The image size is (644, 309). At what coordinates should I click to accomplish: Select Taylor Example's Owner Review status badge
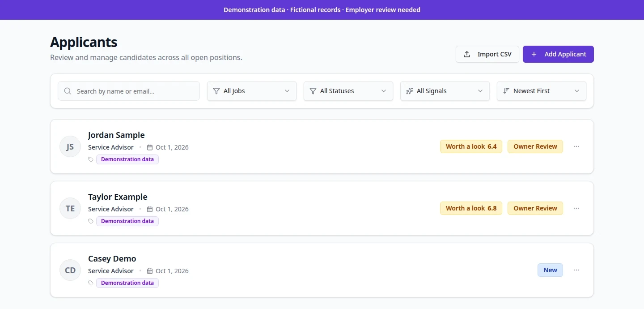535,208
